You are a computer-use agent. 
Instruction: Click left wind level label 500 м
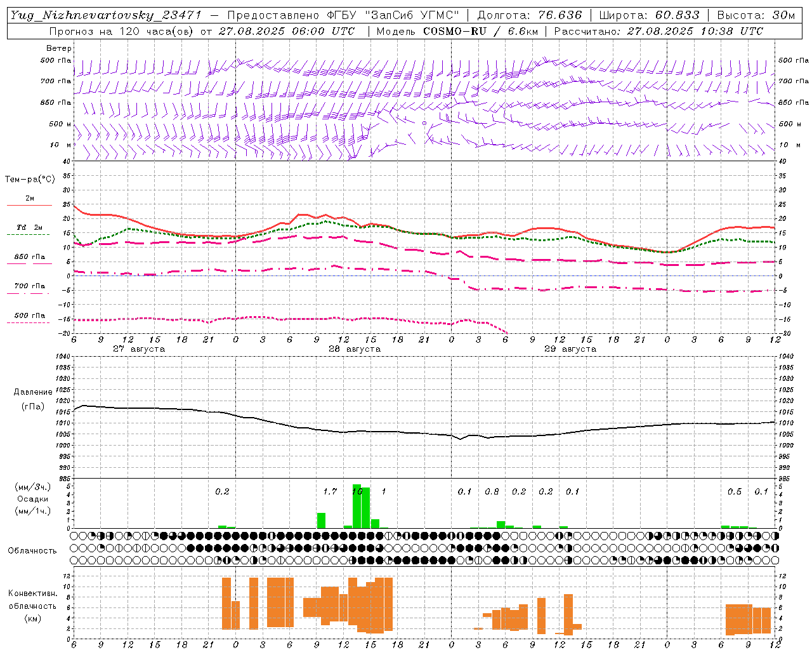(x=60, y=124)
